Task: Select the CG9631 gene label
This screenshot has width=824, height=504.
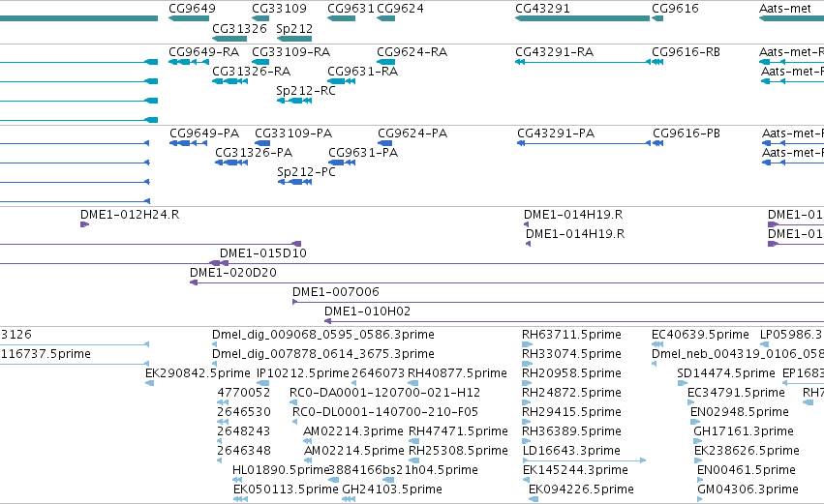Action: point(351,9)
